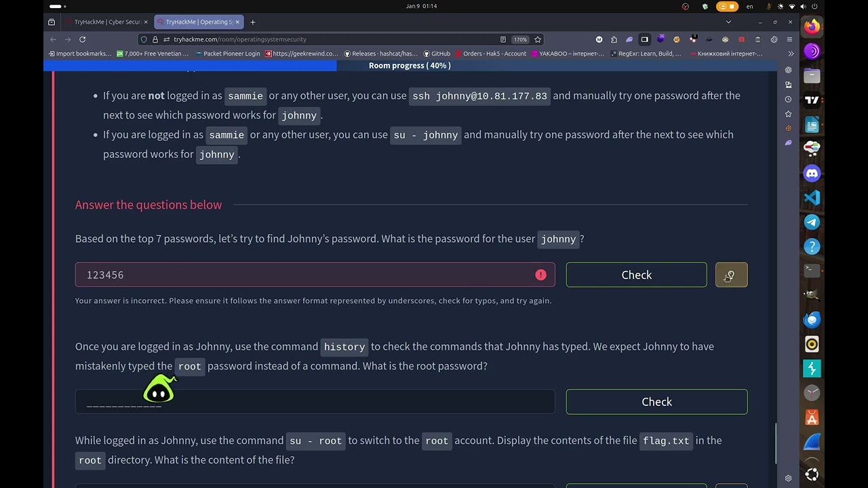Open the Clocks app in dock
The width and height of the screenshot is (868, 488).
coord(812,393)
